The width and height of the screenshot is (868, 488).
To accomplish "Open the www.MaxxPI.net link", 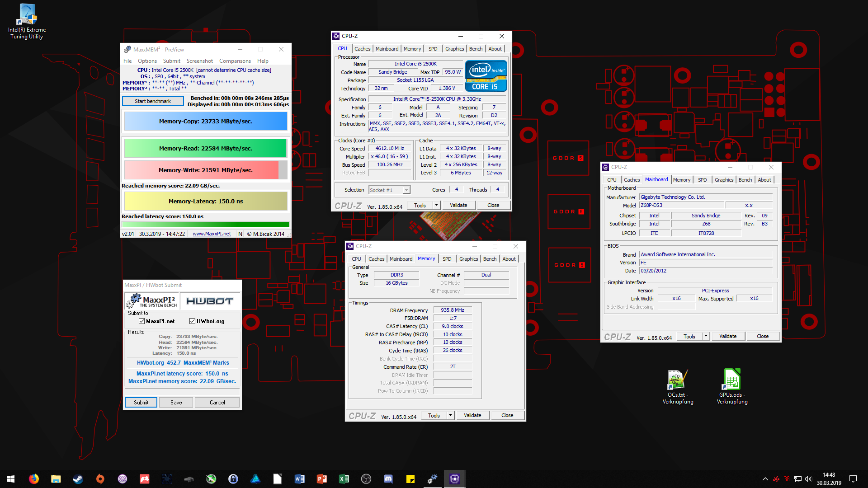I will pyautogui.click(x=212, y=234).
